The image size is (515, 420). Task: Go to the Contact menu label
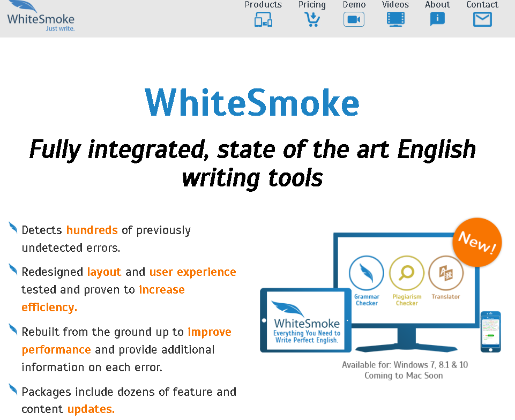point(482,5)
